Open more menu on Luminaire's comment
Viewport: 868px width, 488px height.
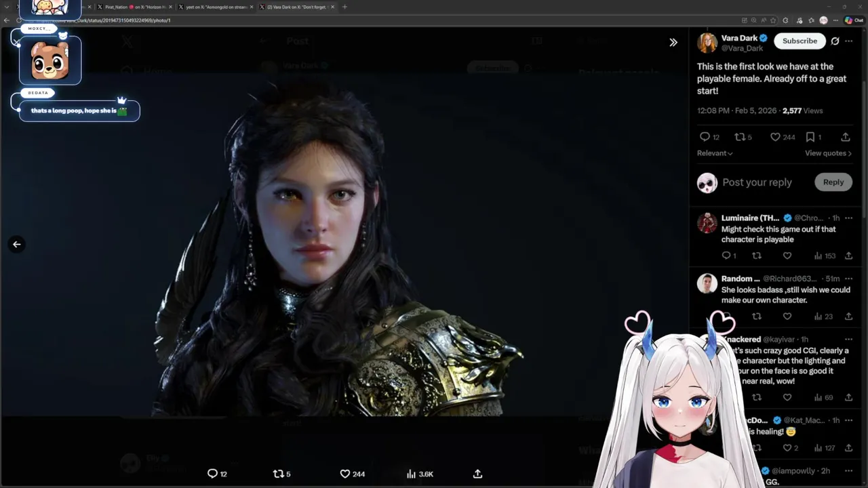click(x=848, y=218)
